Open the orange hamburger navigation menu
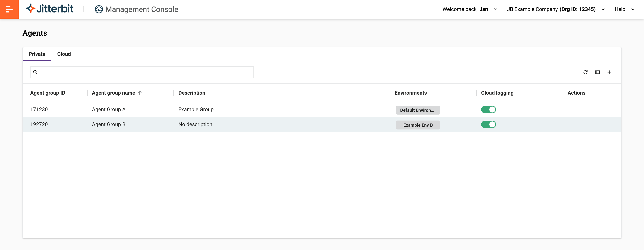 [9, 9]
